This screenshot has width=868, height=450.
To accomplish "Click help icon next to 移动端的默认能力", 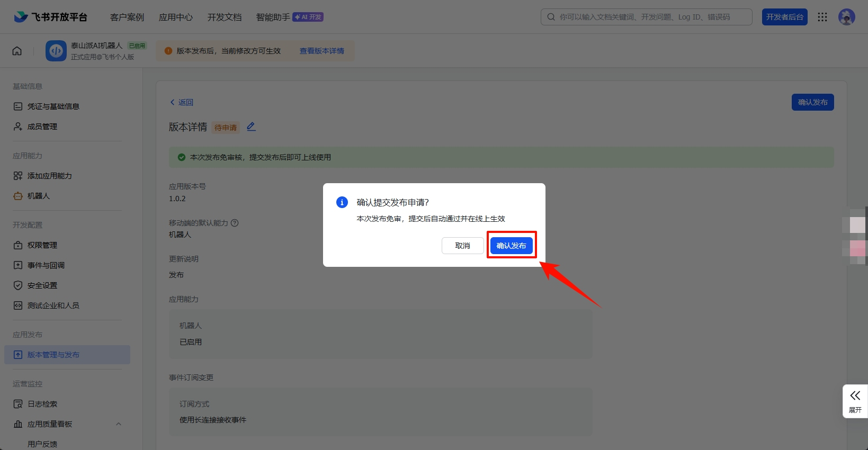I will [x=235, y=223].
